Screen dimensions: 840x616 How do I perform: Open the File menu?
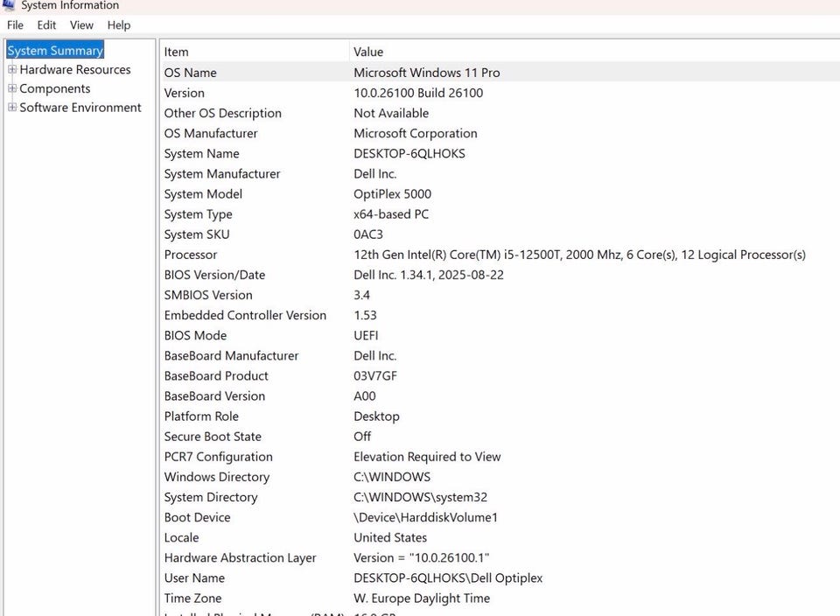coord(15,25)
